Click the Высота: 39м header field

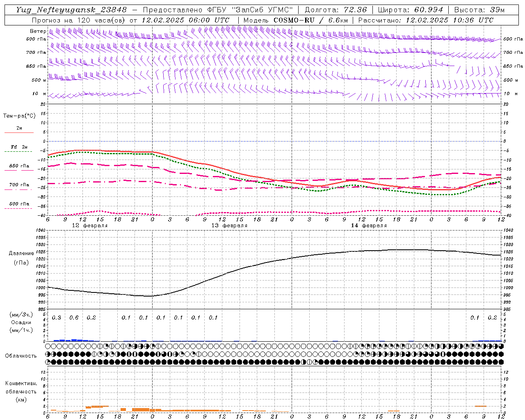(479, 10)
